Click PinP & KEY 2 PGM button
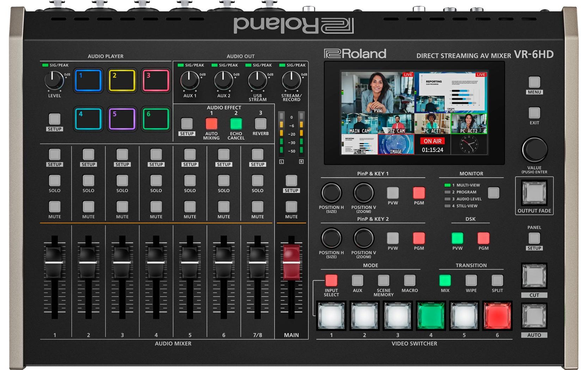This screenshot has height=370, width=588. coord(419,238)
